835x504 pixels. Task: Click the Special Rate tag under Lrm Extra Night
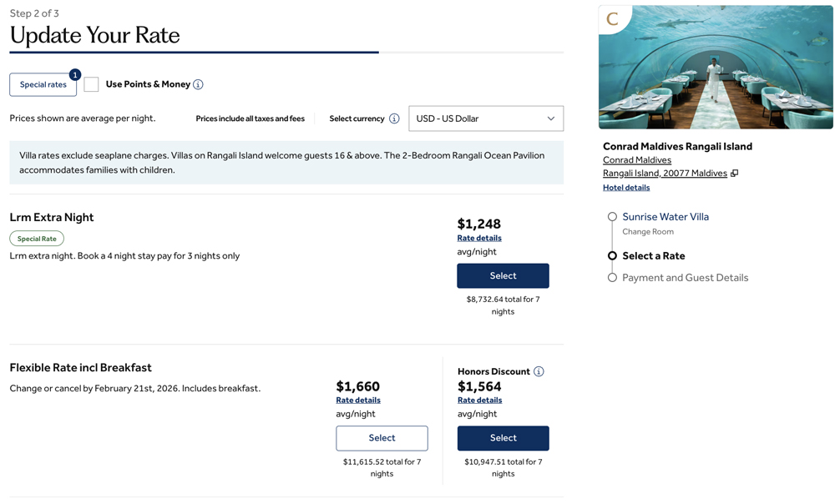coord(37,239)
